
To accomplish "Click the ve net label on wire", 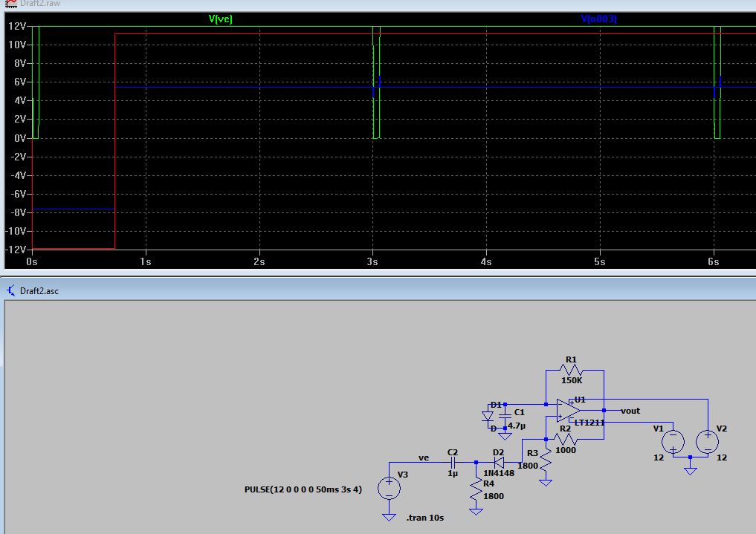I will [x=423, y=458].
